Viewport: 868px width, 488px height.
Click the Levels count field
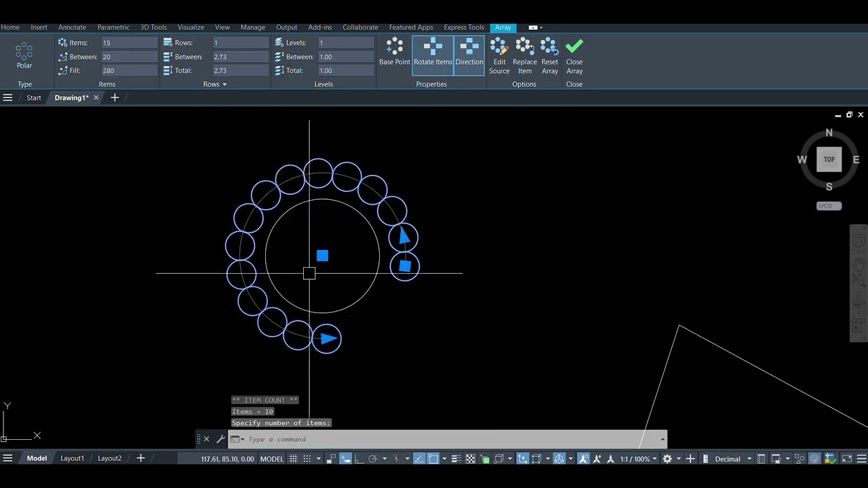346,43
